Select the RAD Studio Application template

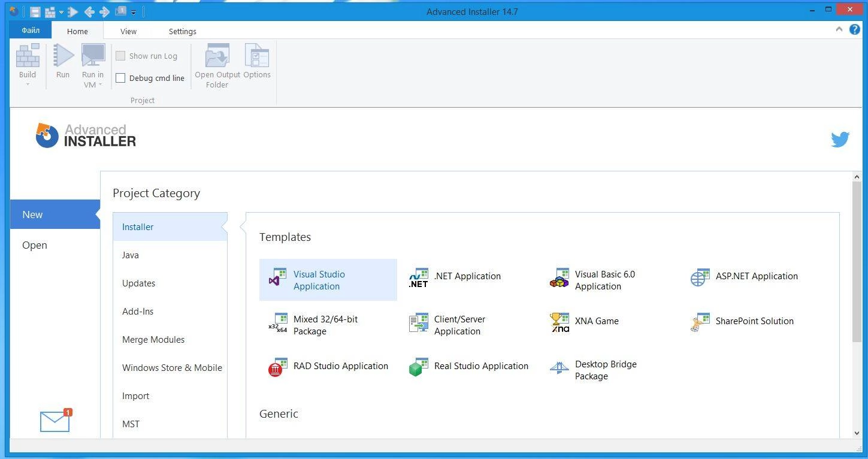tap(328, 367)
